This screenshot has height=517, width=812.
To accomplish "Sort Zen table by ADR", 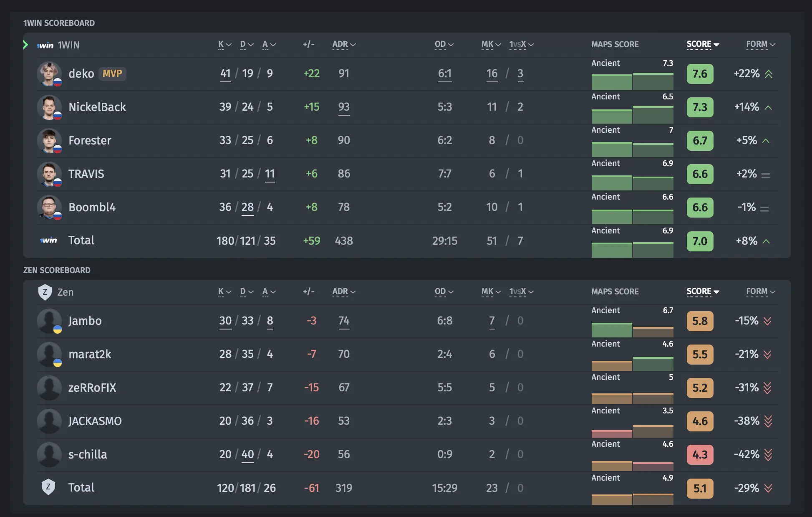I will point(344,291).
